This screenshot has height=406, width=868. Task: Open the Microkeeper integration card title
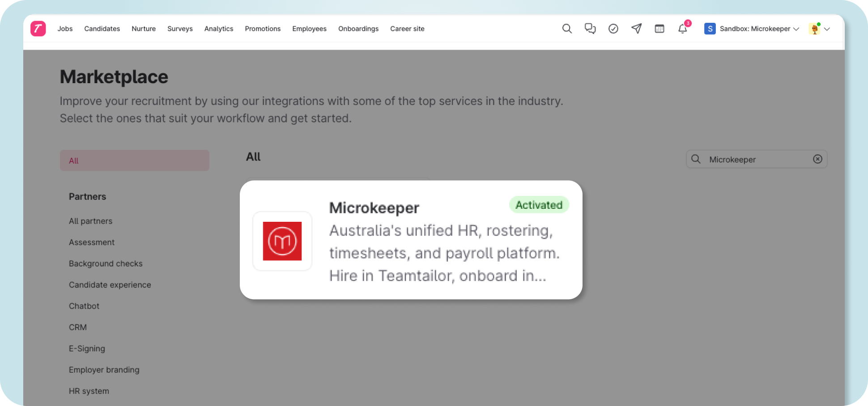pyautogui.click(x=374, y=208)
